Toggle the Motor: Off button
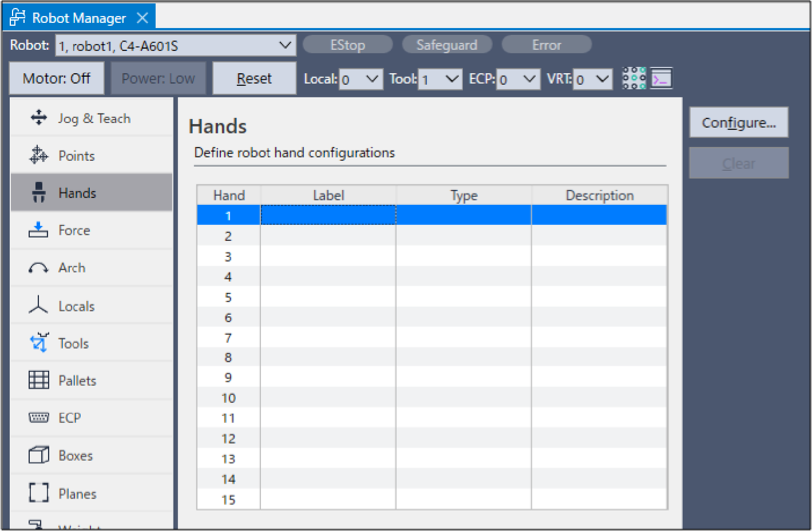This screenshot has width=812, height=531. (x=57, y=78)
